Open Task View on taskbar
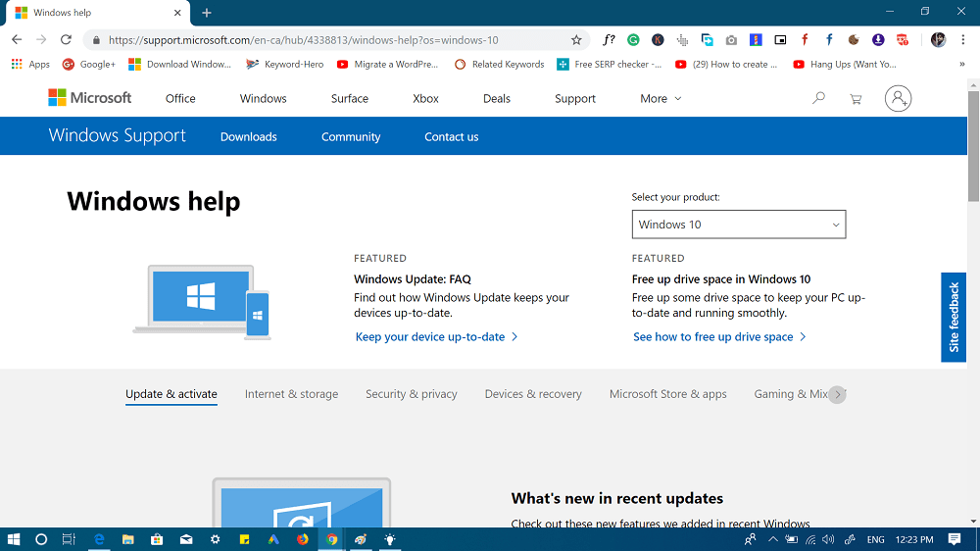Viewport: 980px width, 551px height. tap(69, 539)
